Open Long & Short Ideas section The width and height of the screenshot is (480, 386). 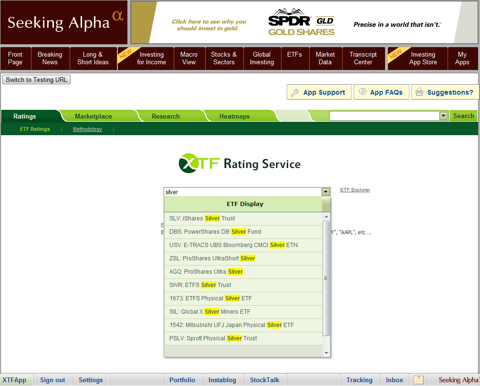(93, 58)
